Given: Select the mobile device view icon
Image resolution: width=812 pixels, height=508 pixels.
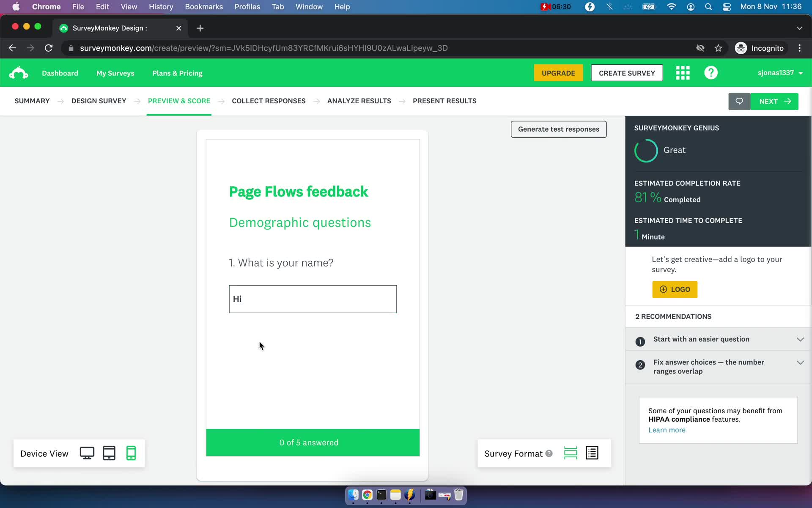Looking at the screenshot, I should (x=130, y=453).
